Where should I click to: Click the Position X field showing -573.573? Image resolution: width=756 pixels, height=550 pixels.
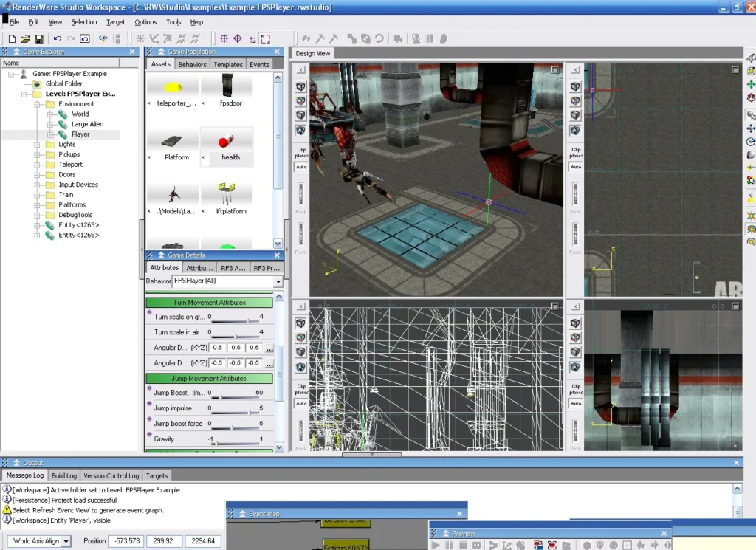coord(126,541)
